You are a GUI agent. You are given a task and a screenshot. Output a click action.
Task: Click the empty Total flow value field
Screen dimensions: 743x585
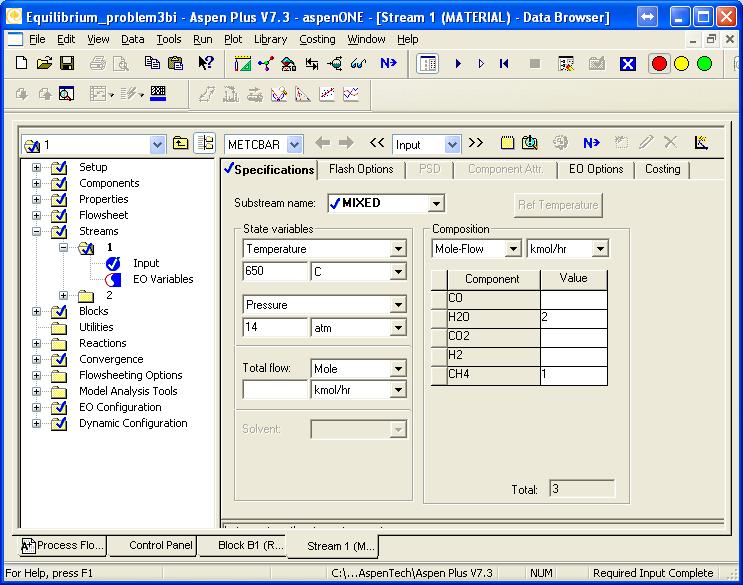pyautogui.click(x=275, y=390)
